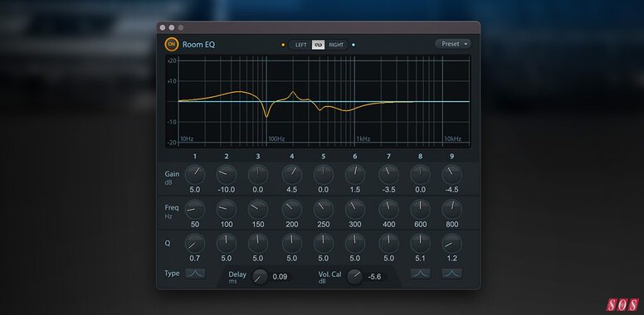Click the stereo link icon between LEFT and RIGHT
Screen dimensions: 644x315
pos(319,45)
